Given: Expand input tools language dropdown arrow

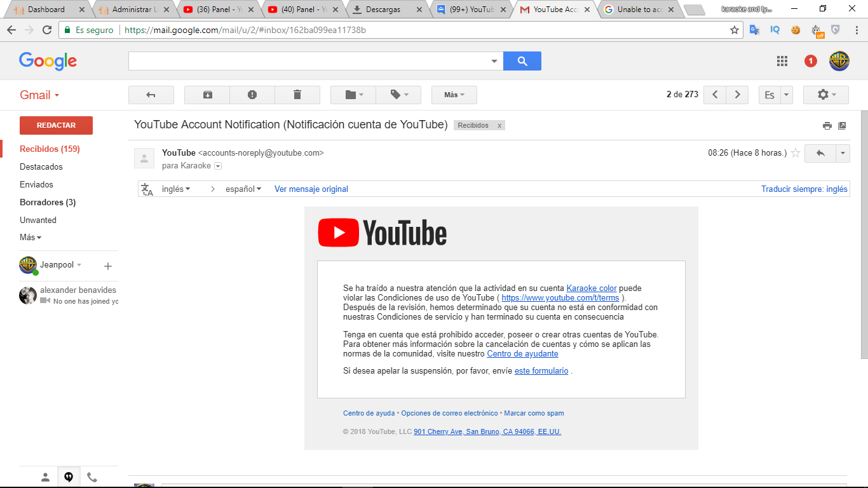Looking at the screenshot, I should tap(787, 95).
